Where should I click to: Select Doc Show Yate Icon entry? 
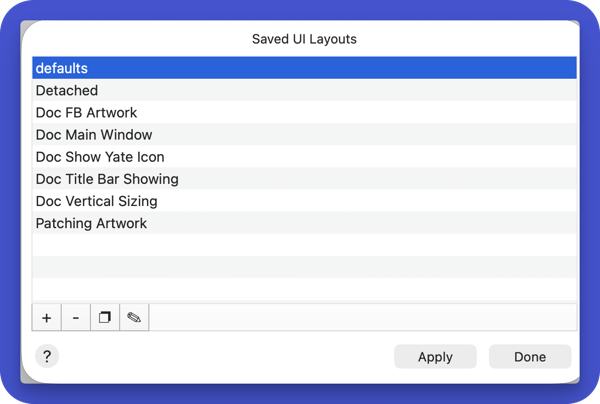point(304,157)
